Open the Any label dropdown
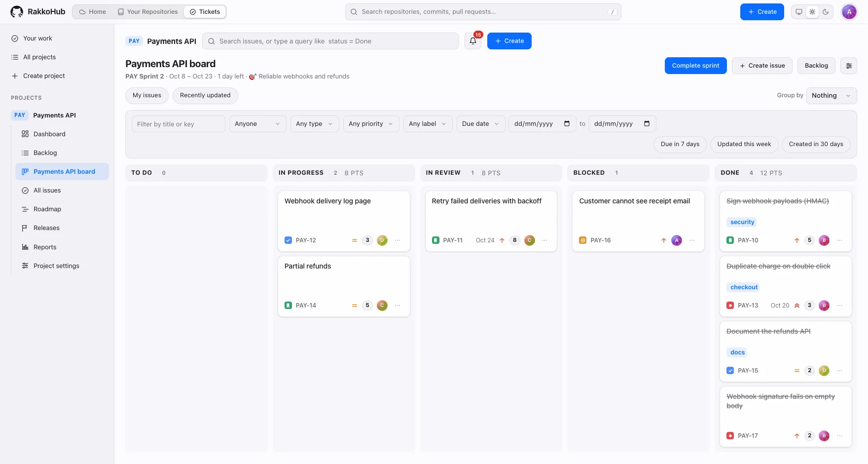Image resolution: width=868 pixels, height=464 pixels. [428, 124]
